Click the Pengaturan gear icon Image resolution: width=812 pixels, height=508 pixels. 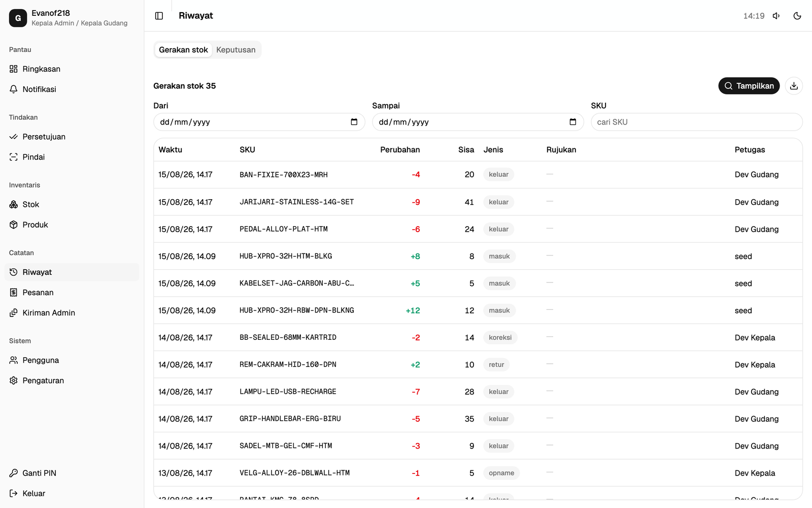(14, 380)
